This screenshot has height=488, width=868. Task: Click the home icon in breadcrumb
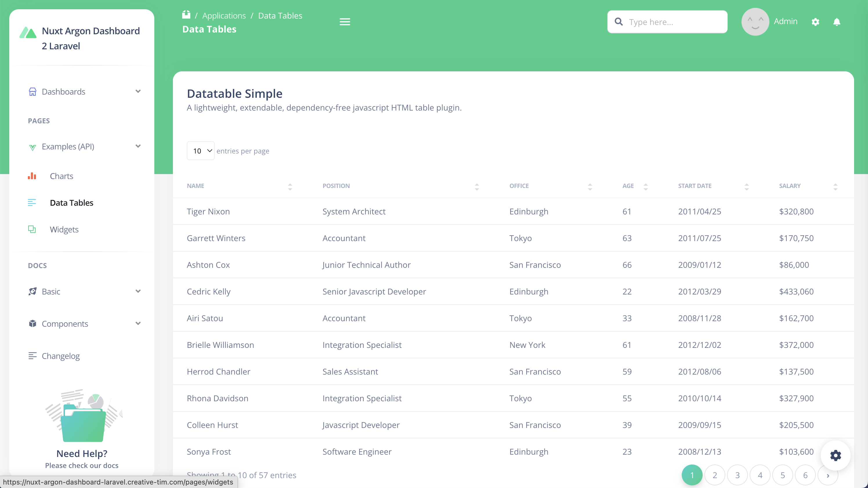(x=186, y=15)
